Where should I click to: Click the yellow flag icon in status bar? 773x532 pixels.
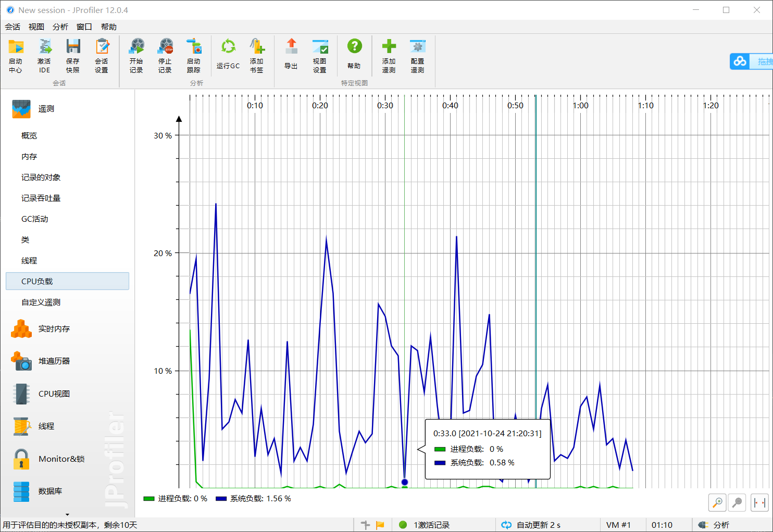(x=380, y=525)
